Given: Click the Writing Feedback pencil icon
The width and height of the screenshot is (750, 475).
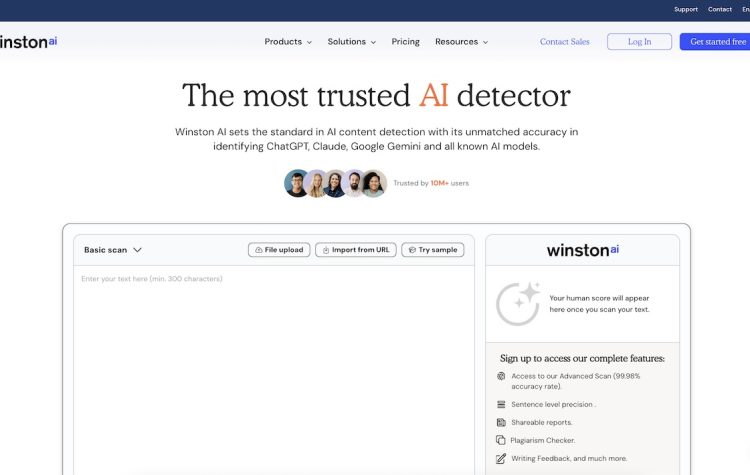Looking at the screenshot, I should pos(501,458).
